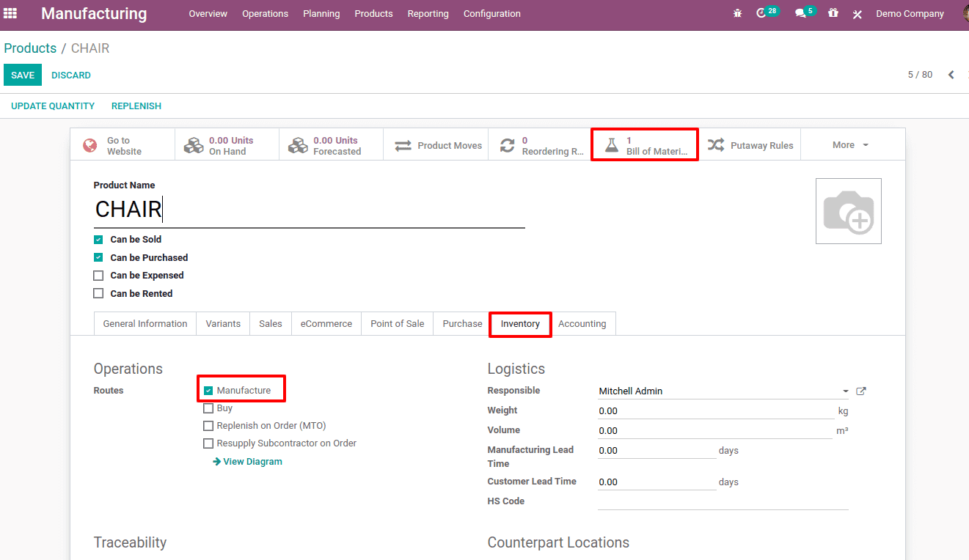Open the 0.00 Units Forecasted stat

coord(331,145)
